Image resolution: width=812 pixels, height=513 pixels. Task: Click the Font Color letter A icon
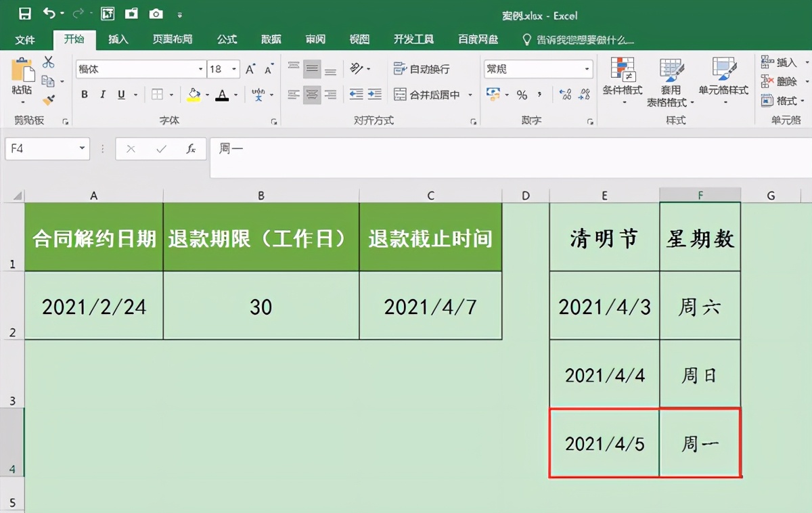222,95
